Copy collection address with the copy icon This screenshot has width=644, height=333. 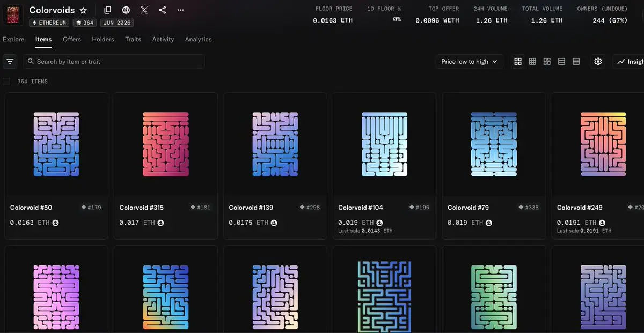[108, 10]
